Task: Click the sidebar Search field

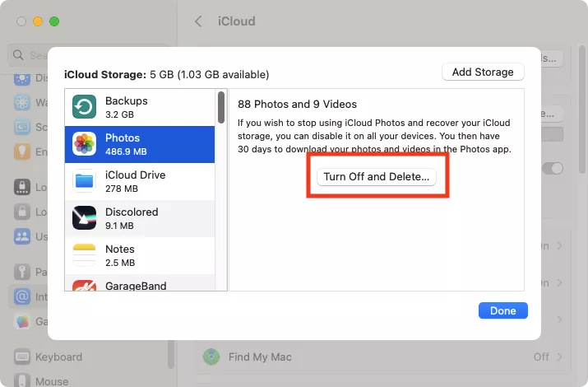Action: pos(33,55)
